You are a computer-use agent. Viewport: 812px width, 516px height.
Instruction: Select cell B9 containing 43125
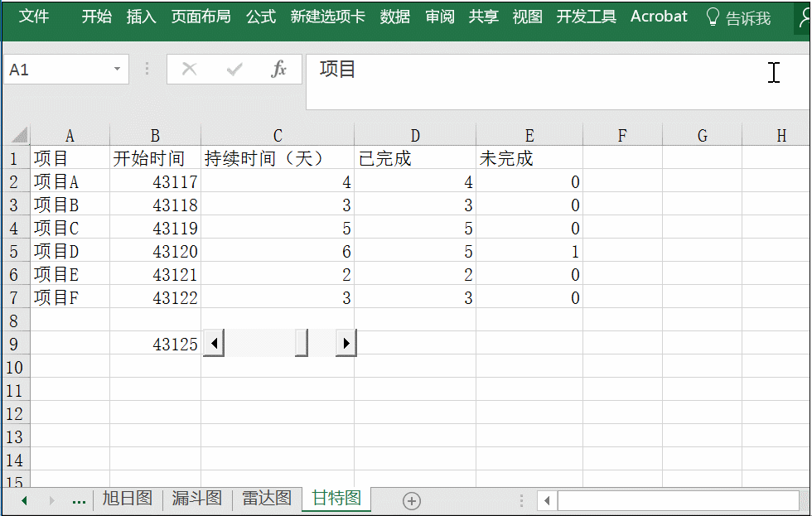[x=155, y=344]
